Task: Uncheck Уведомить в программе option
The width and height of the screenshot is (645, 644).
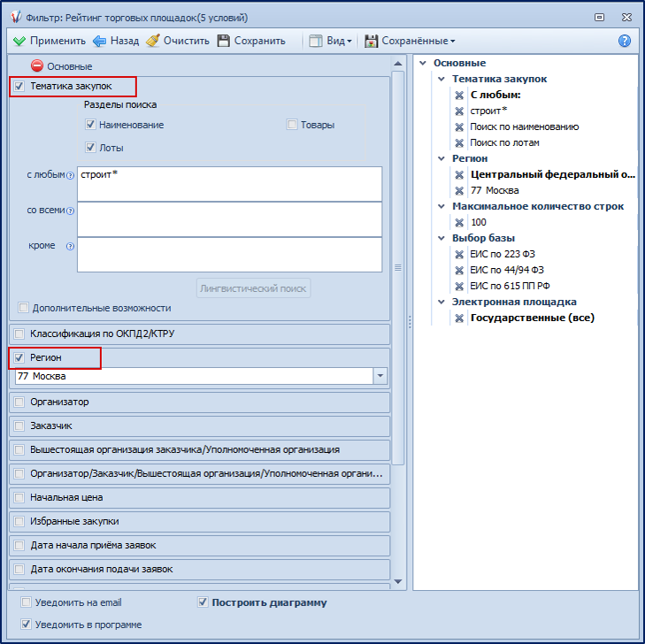Action: pyautogui.click(x=26, y=625)
